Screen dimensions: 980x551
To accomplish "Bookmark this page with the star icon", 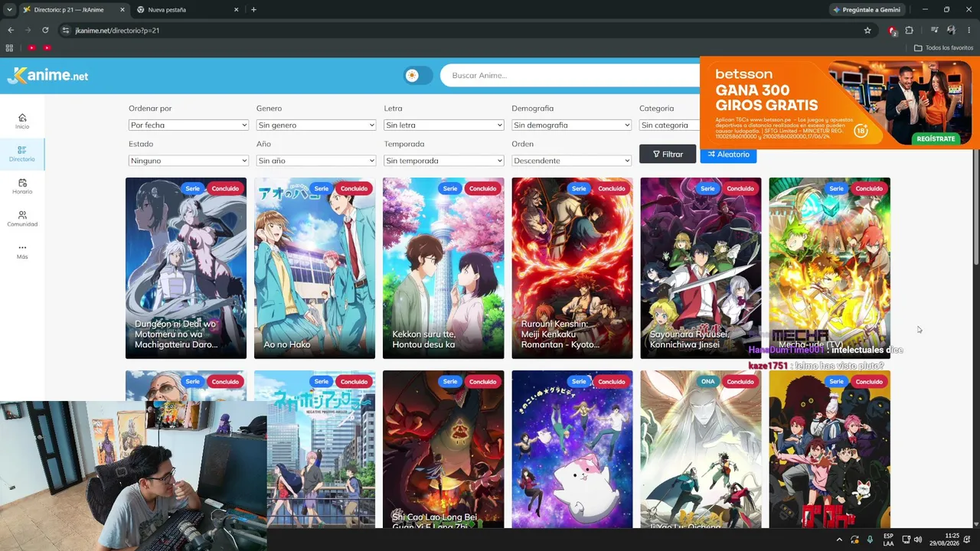I will (x=867, y=31).
